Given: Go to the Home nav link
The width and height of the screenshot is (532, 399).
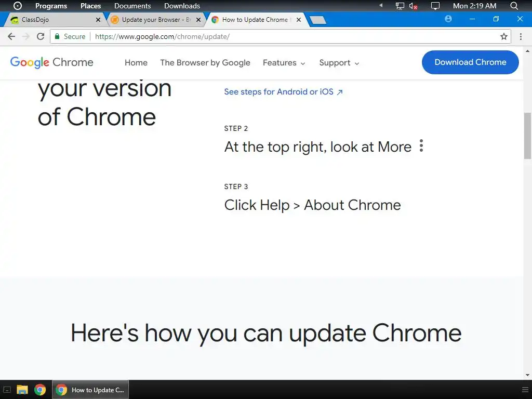Looking at the screenshot, I should (136, 63).
